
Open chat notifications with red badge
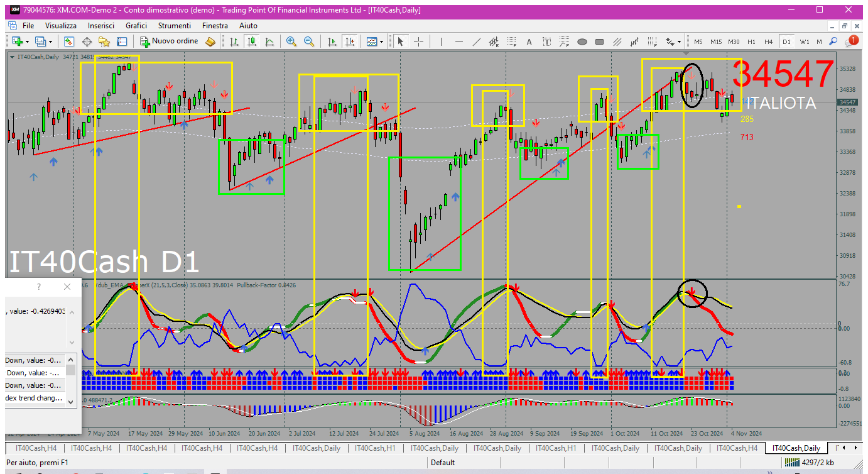click(x=852, y=41)
